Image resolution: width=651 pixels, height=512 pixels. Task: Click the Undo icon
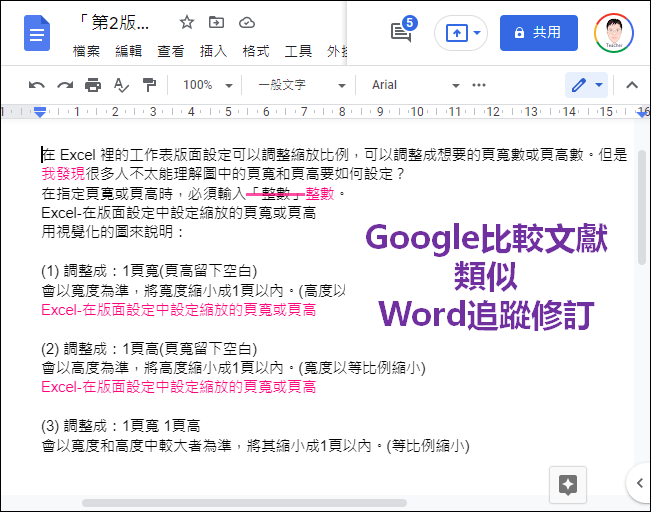[37, 85]
